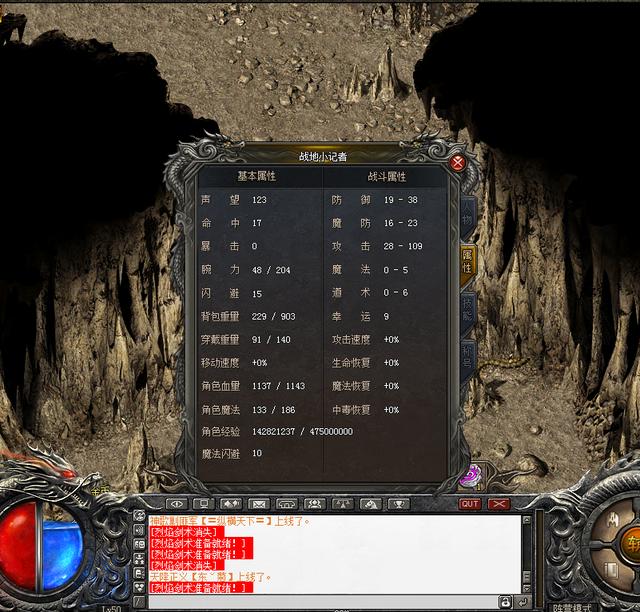Close the character attributes panel
This screenshot has width=640, height=612.
[458, 163]
